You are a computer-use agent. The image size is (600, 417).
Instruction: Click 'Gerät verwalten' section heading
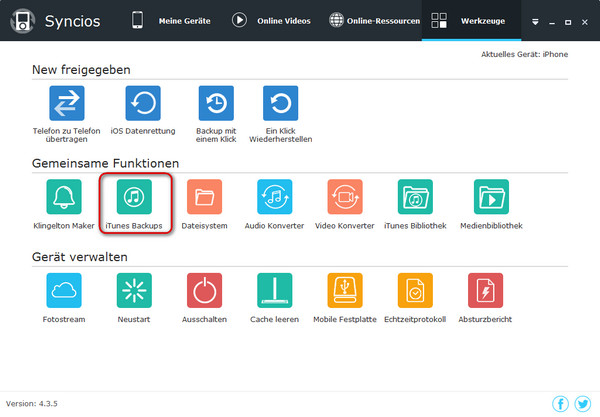pos(80,257)
